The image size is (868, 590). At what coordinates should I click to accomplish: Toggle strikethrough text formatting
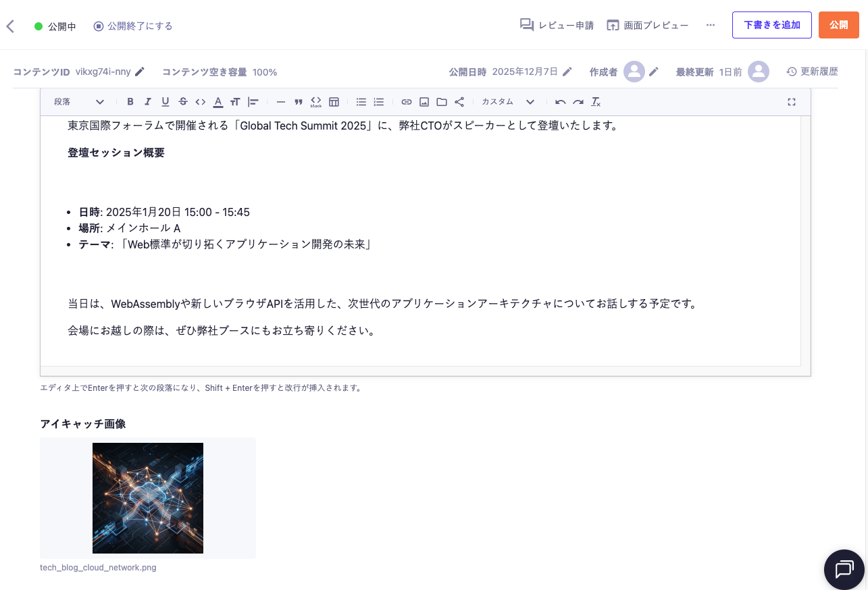coord(183,102)
